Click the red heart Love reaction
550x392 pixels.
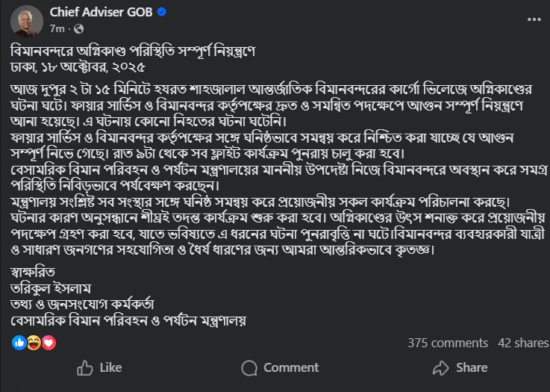[x=49, y=343]
